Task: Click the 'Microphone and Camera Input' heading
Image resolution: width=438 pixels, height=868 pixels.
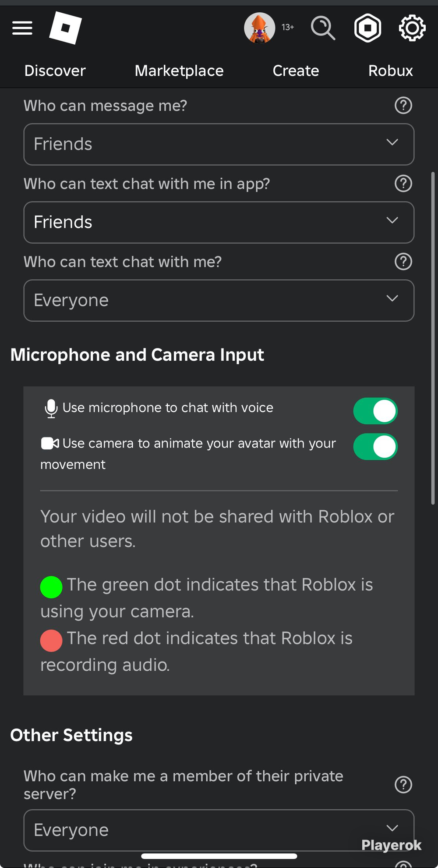Action: (x=137, y=355)
